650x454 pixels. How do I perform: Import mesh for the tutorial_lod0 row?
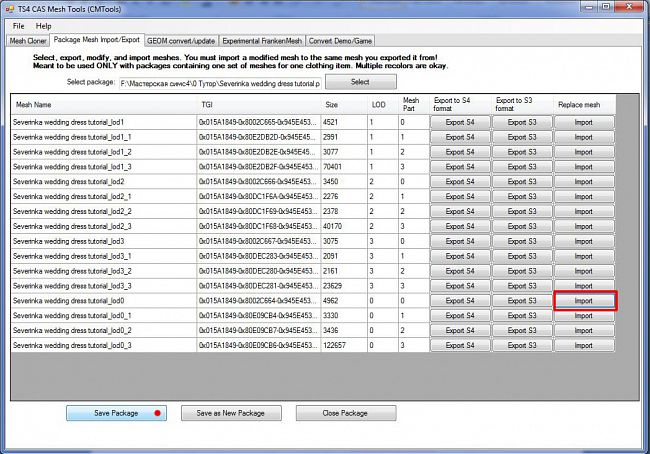click(584, 301)
